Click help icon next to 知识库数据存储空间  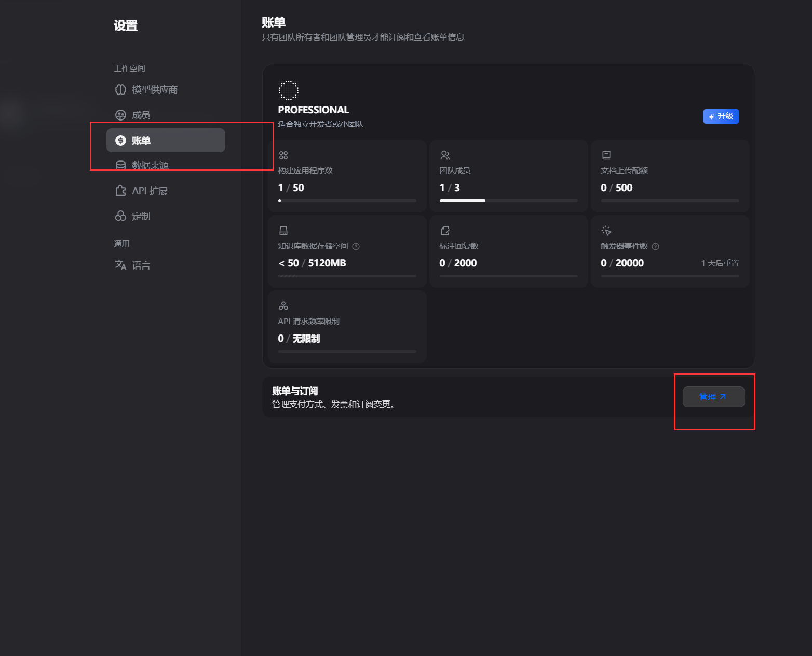[x=356, y=247]
